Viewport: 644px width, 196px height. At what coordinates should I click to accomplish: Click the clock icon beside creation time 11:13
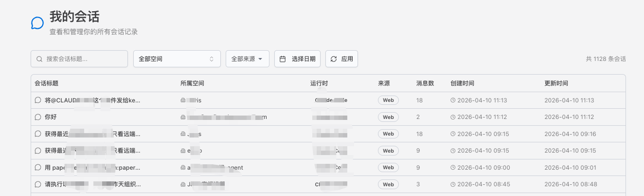pyautogui.click(x=453, y=100)
